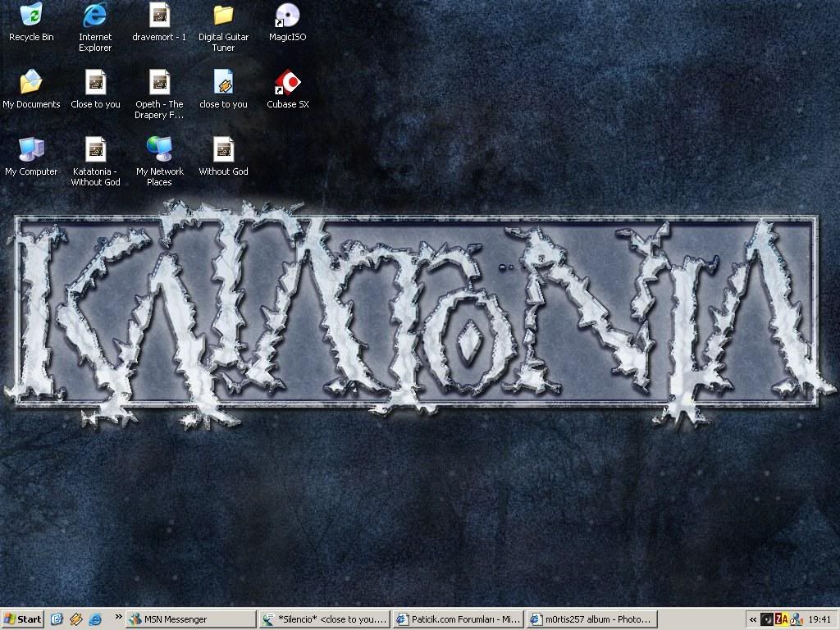Open My Network Places icon

(x=159, y=150)
